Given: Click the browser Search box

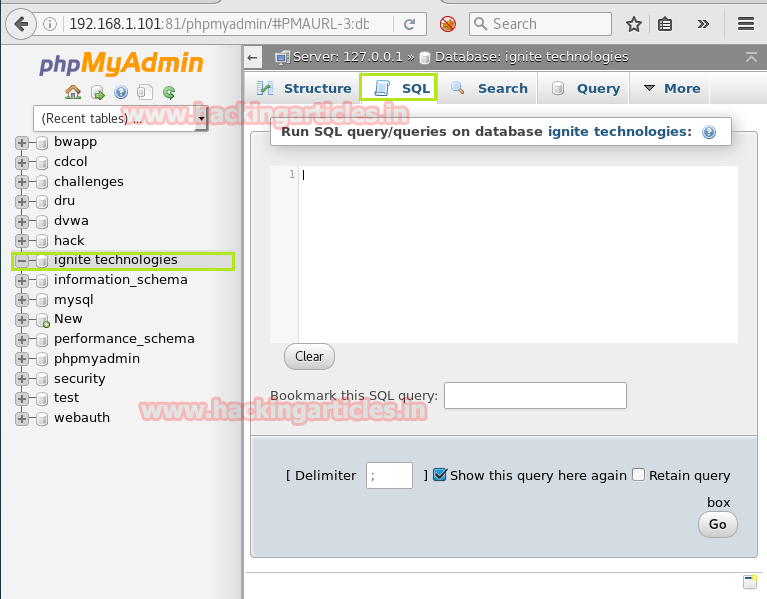Looking at the screenshot, I should click(540, 23).
